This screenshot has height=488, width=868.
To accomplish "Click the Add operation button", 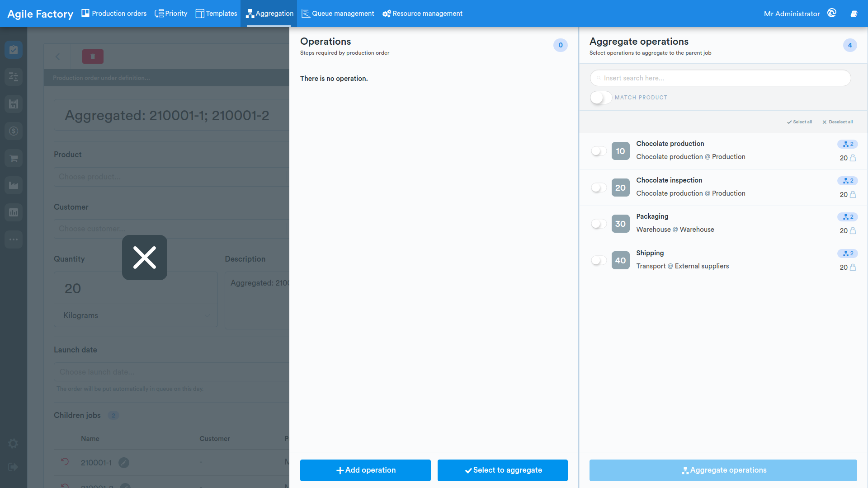I will [365, 470].
